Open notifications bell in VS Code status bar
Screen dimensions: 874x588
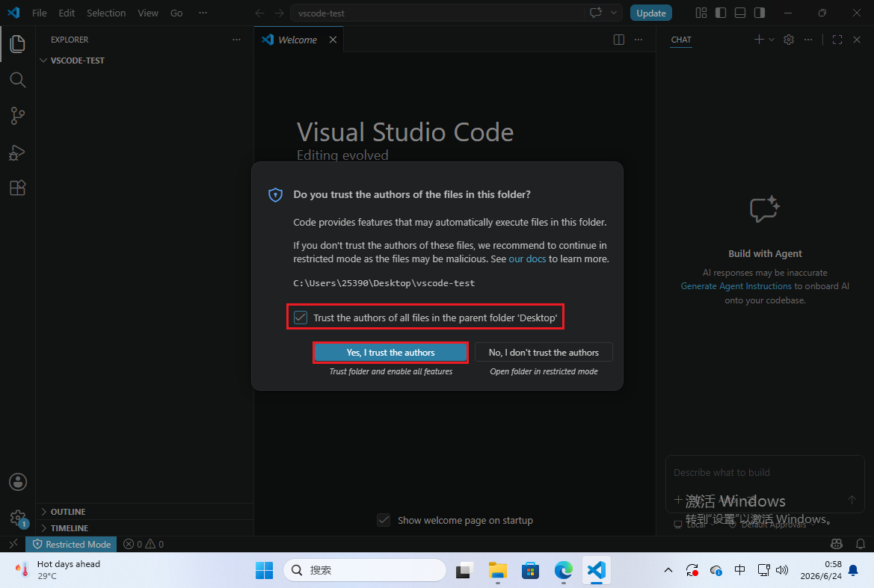(860, 544)
